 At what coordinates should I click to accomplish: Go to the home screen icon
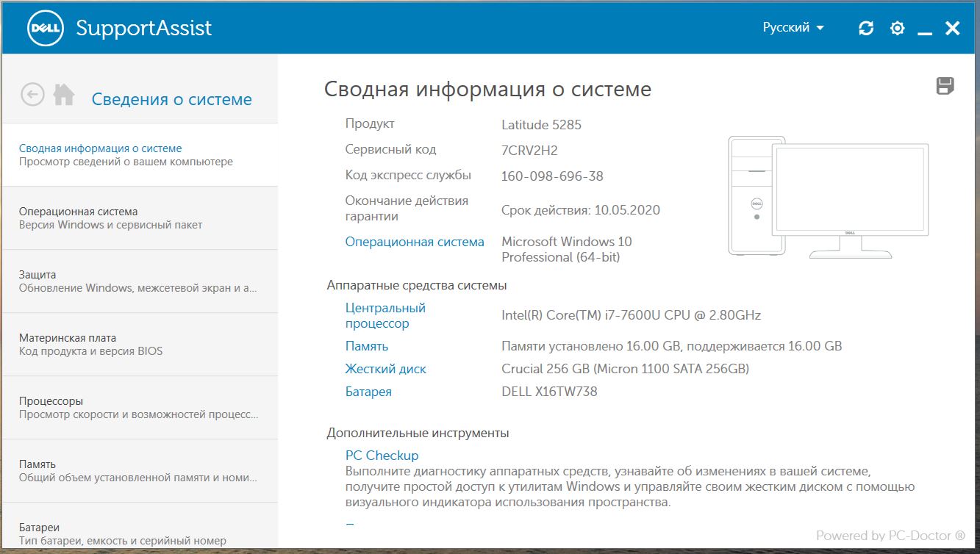tap(64, 95)
